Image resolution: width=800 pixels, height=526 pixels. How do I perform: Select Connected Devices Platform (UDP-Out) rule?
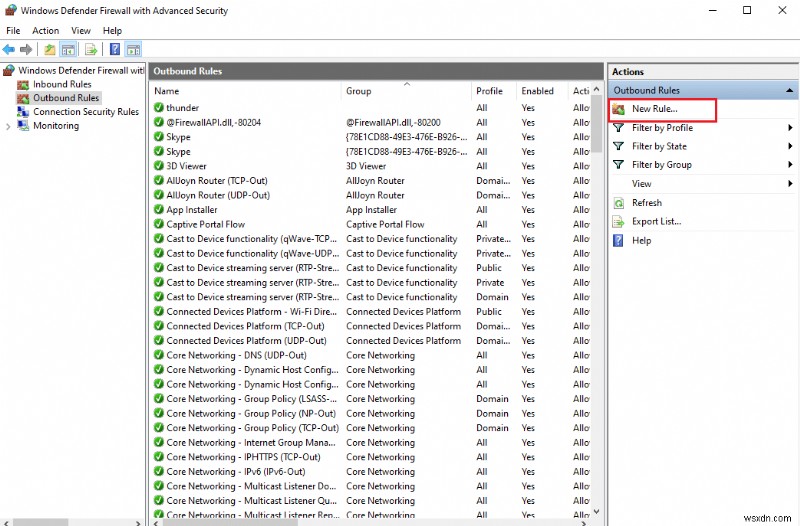tap(246, 340)
